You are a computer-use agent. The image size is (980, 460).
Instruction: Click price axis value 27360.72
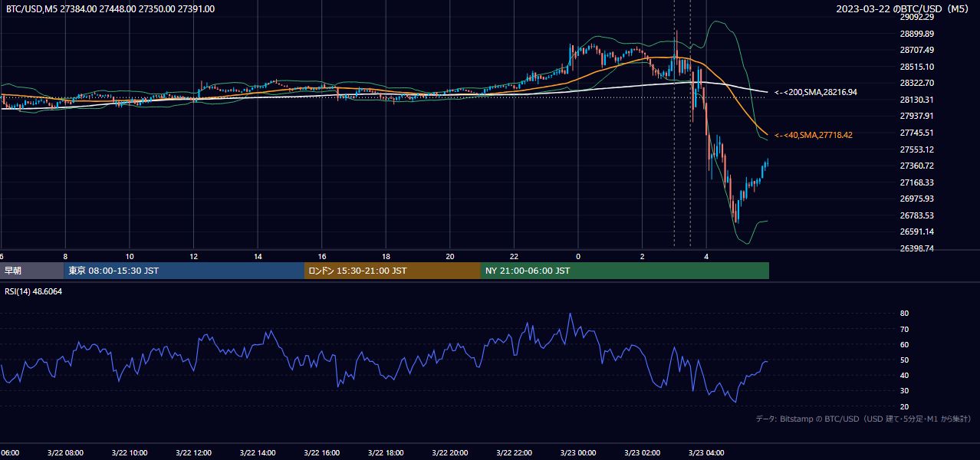pos(917,166)
